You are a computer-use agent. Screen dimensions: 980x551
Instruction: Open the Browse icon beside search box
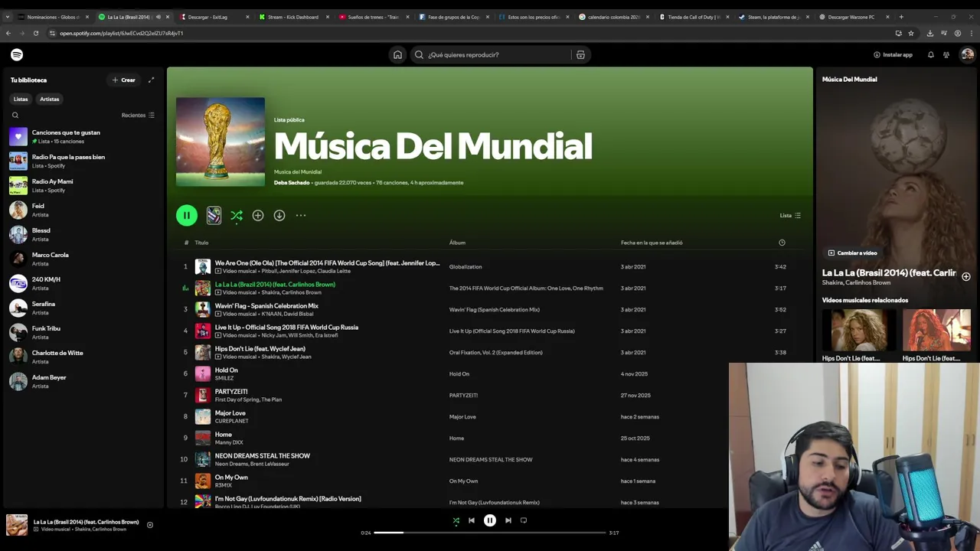click(x=580, y=54)
